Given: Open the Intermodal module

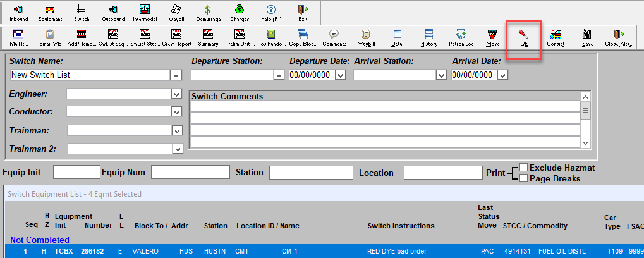Looking at the screenshot, I should tap(145, 13).
